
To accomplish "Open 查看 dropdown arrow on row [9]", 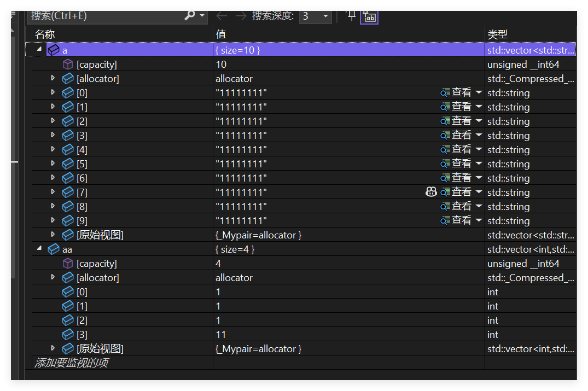I will (479, 220).
